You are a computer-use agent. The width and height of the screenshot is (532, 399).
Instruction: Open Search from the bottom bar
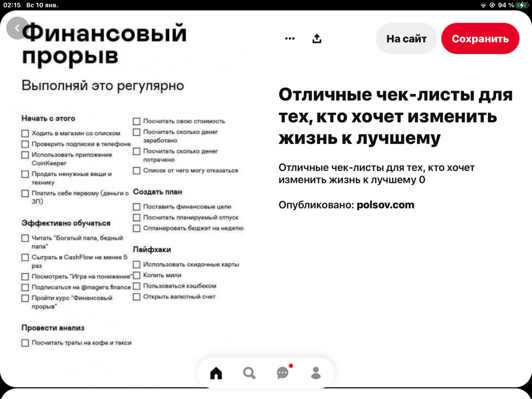click(249, 373)
